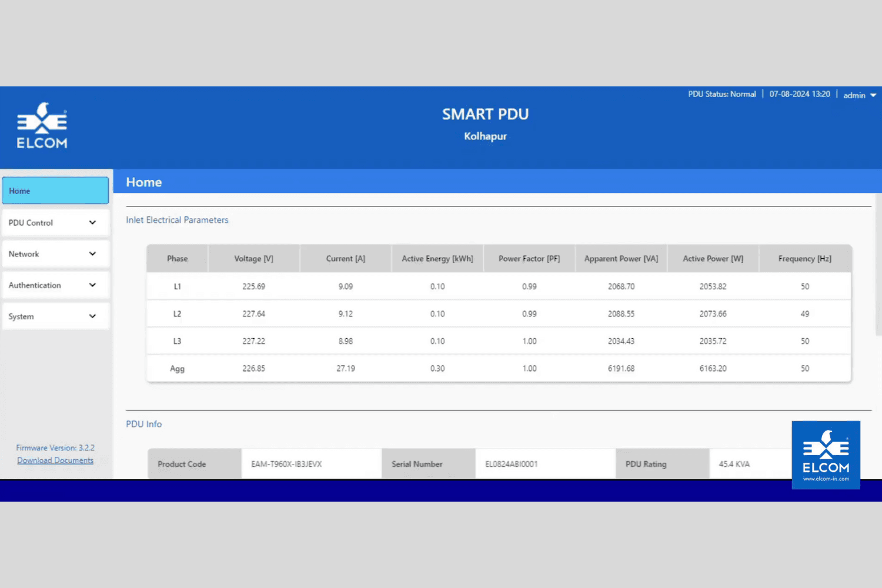Click the admin username in header
The image size is (882, 588).
(x=854, y=95)
